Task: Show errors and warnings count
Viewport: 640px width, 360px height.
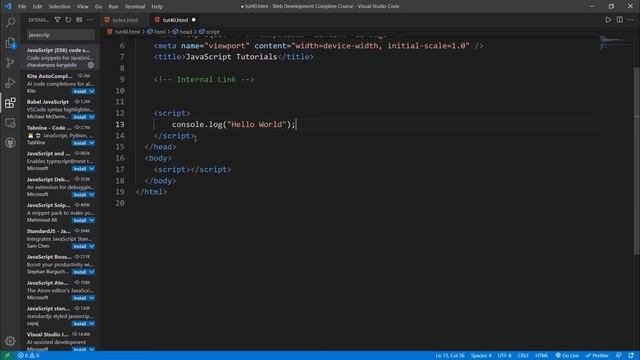Action: [x=29, y=356]
